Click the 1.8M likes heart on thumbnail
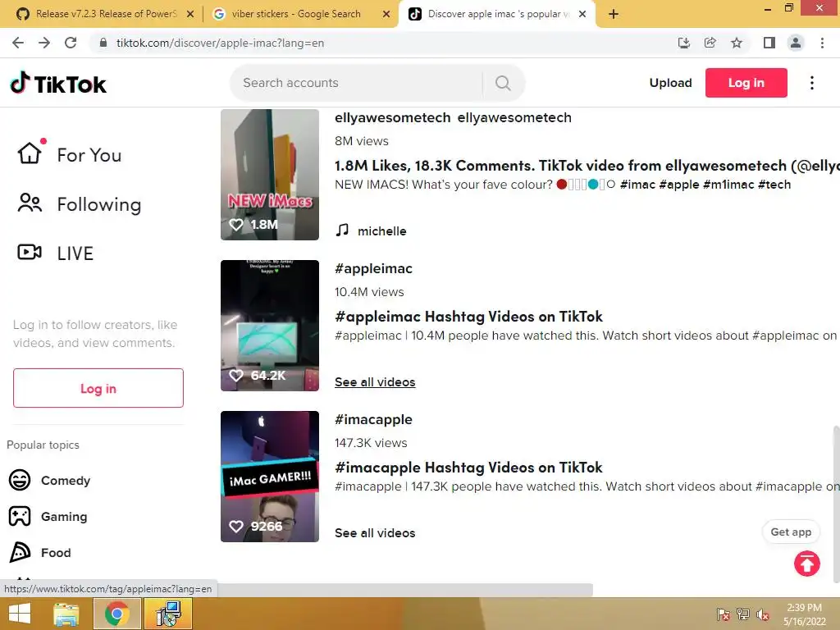The height and width of the screenshot is (630, 840). pyautogui.click(x=236, y=225)
